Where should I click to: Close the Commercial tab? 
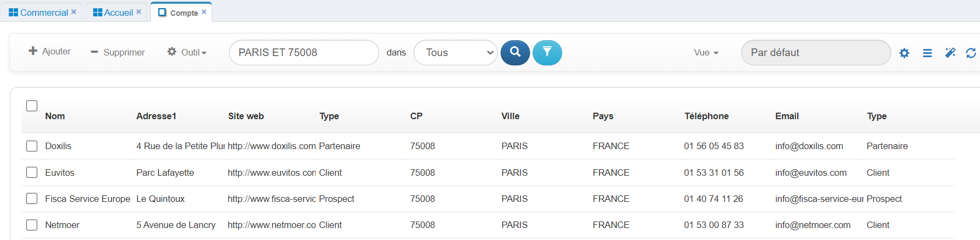[74, 12]
